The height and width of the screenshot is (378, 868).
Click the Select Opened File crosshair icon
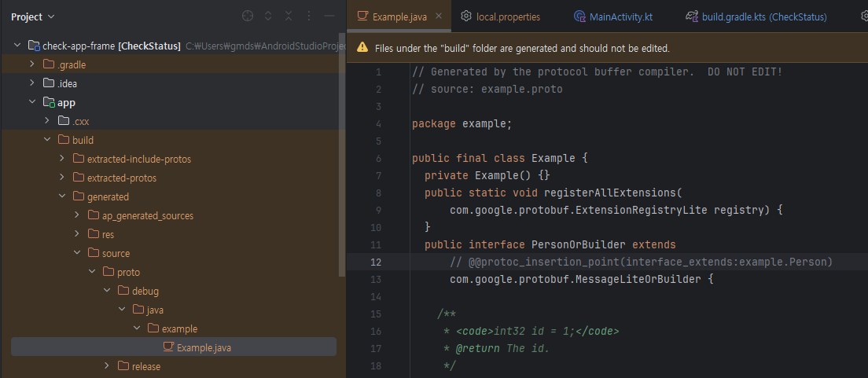tap(248, 16)
